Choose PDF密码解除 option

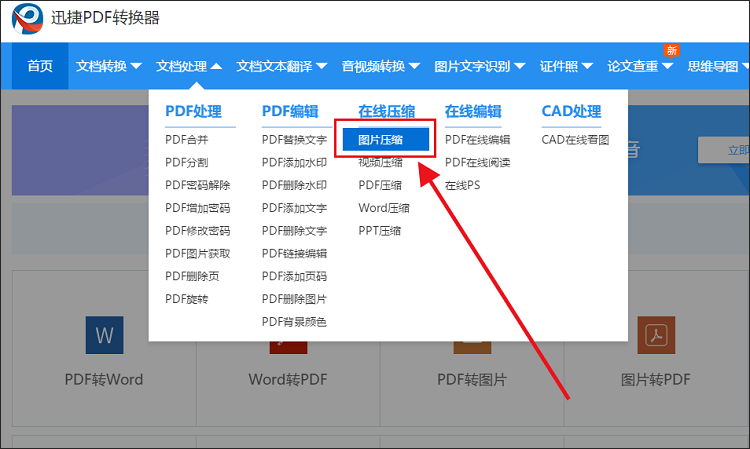coord(198,185)
